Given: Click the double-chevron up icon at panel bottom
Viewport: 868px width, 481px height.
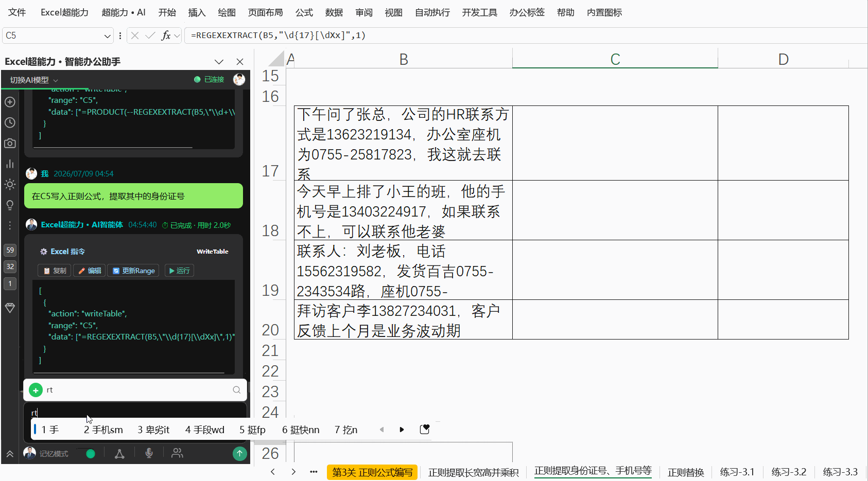Looking at the screenshot, I should [10, 454].
